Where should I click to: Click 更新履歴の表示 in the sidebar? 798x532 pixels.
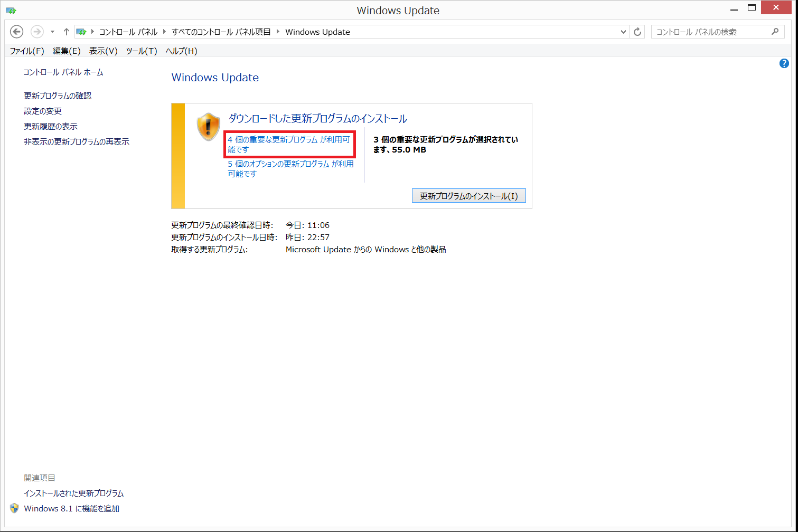(x=51, y=126)
